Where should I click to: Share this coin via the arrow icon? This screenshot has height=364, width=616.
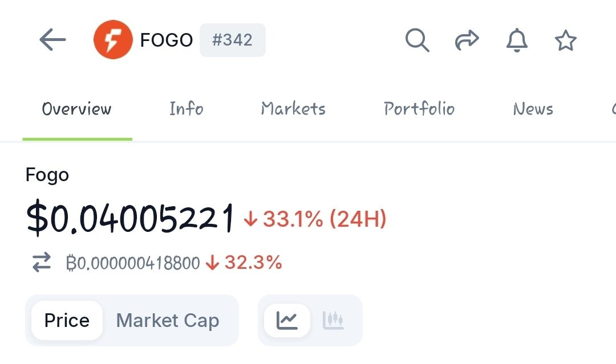[x=467, y=40]
